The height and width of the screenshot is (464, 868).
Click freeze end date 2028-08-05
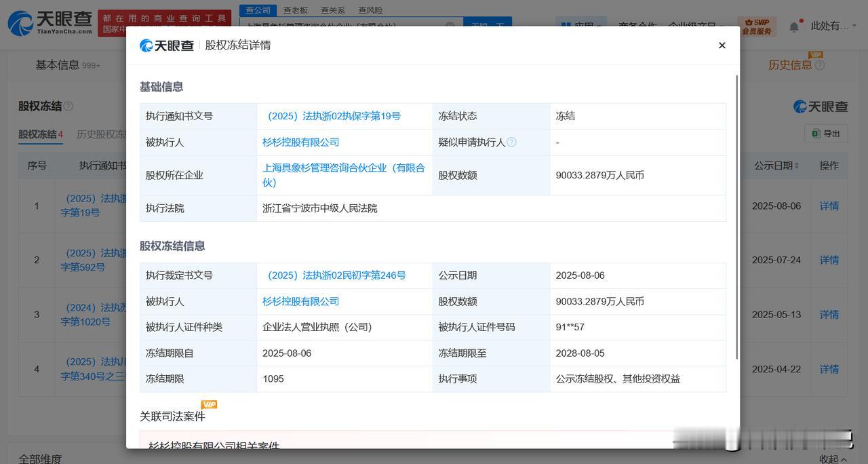(x=580, y=353)
